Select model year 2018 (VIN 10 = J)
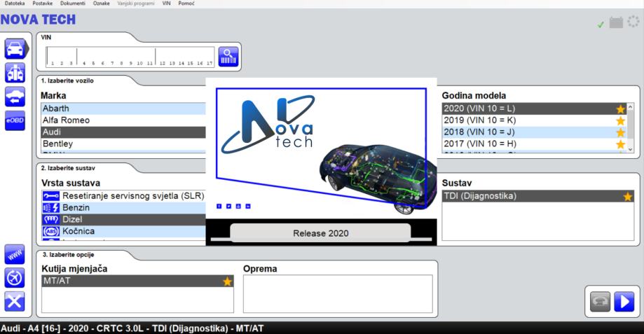The width and height of the screenshot is (644, 334). 535,132
